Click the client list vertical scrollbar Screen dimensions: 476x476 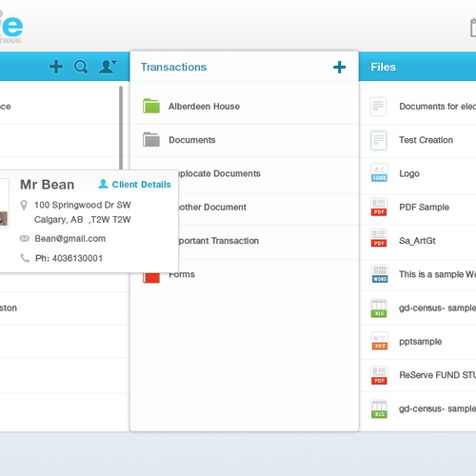click(121, 128)
